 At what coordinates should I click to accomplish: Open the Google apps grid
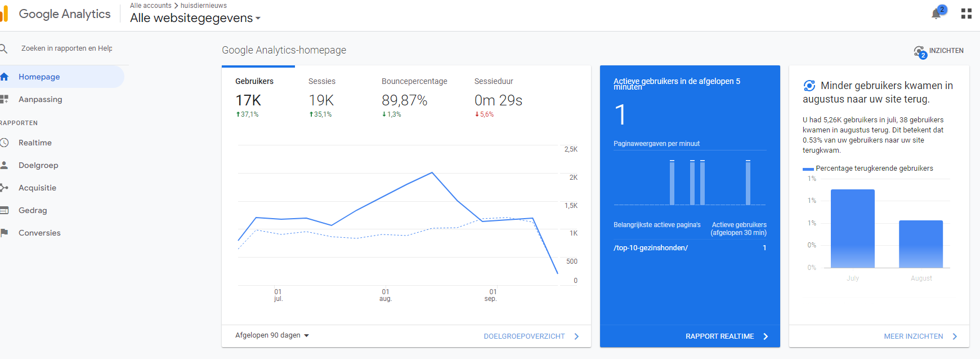click(966, 14)
